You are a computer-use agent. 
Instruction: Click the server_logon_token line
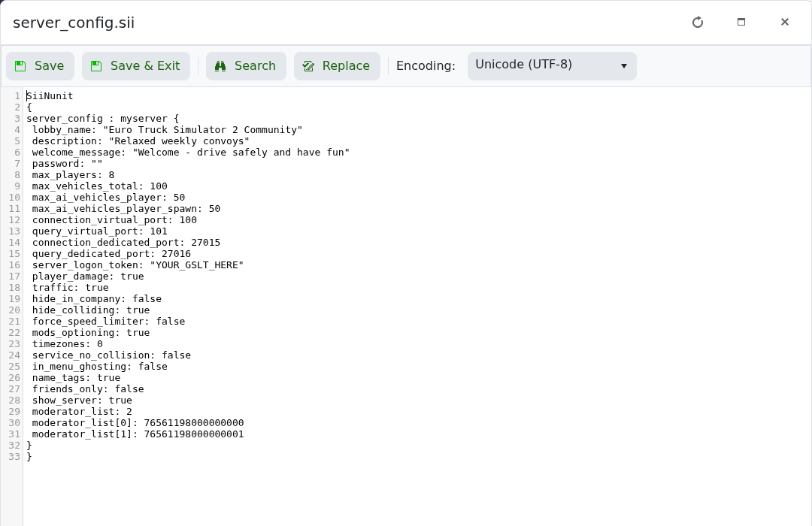[138, 265]
